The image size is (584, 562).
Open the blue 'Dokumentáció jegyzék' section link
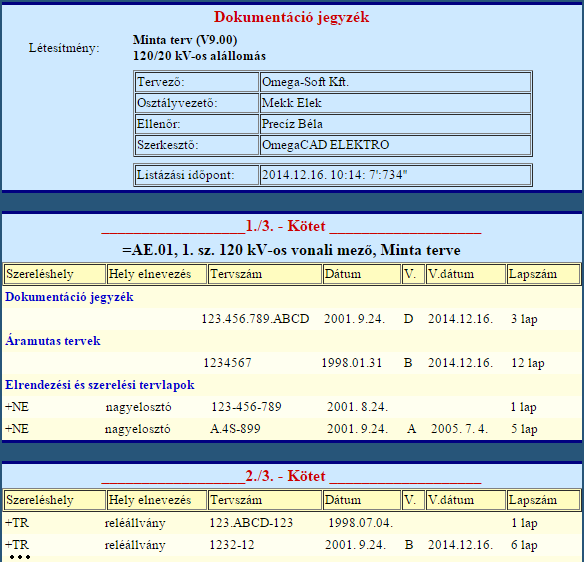pos(69,297)
